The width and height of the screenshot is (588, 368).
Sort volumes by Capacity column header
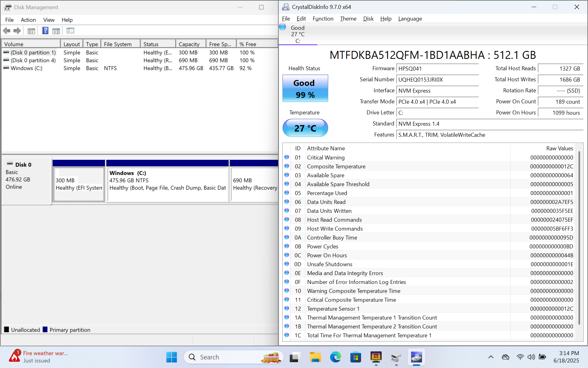tap(189, 44)
